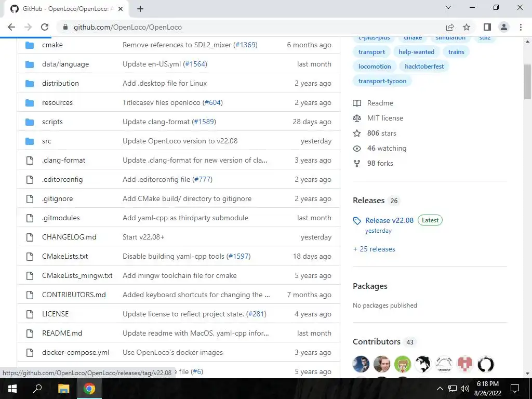The height and width of the screenshot is (399, 532).
Task: Open a new tab with the plus button
Action: click(x=140, y=9)
